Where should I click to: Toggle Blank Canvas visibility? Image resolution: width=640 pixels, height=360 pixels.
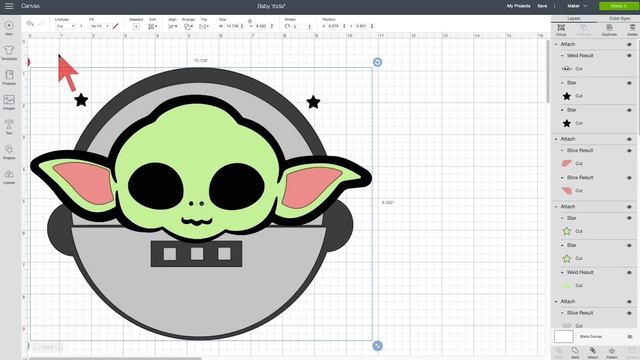(629, 337)
